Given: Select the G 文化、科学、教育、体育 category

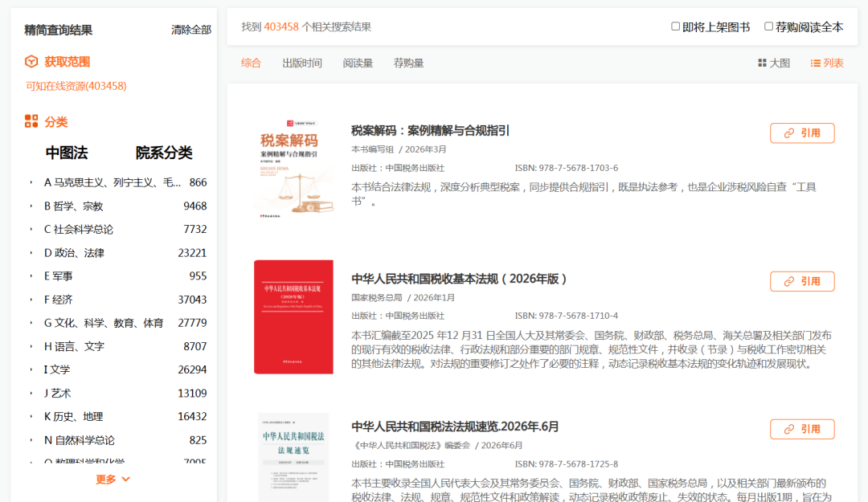Looking at the screenshot, I should 104,323.
